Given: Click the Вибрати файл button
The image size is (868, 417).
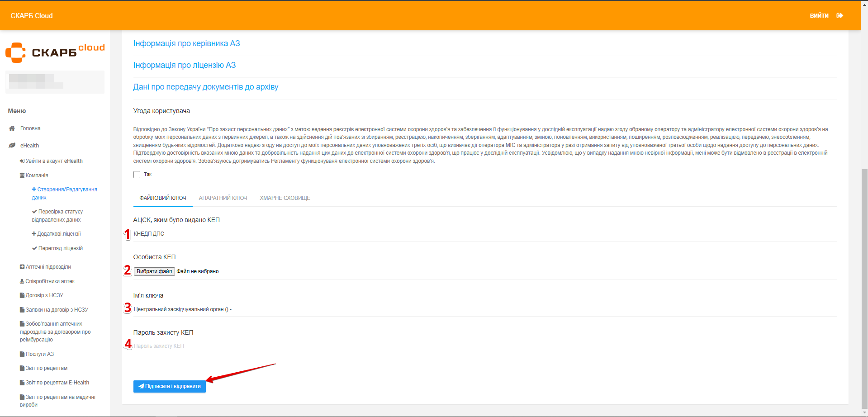Looking at the screenshot, I should pyautogui.click(x=154, y=271).
